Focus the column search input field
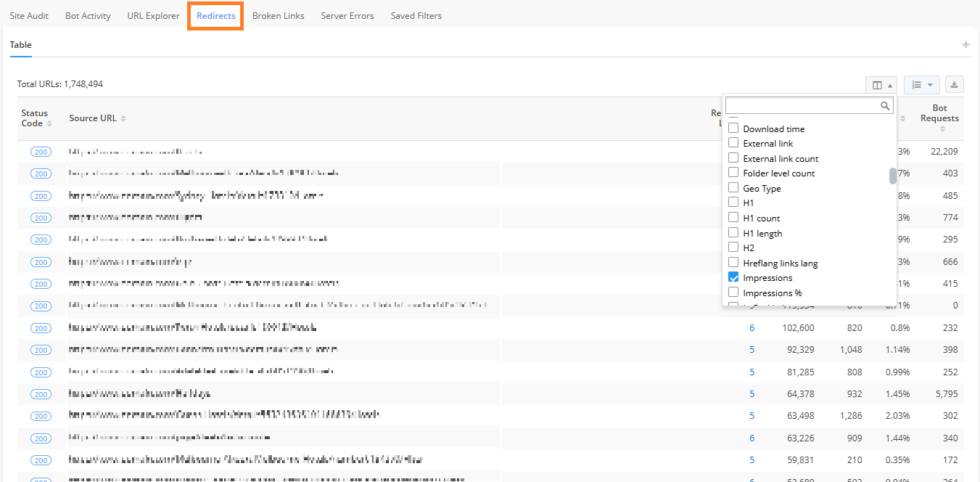This screenshot has height=482, width=980. tap(802, 106)
